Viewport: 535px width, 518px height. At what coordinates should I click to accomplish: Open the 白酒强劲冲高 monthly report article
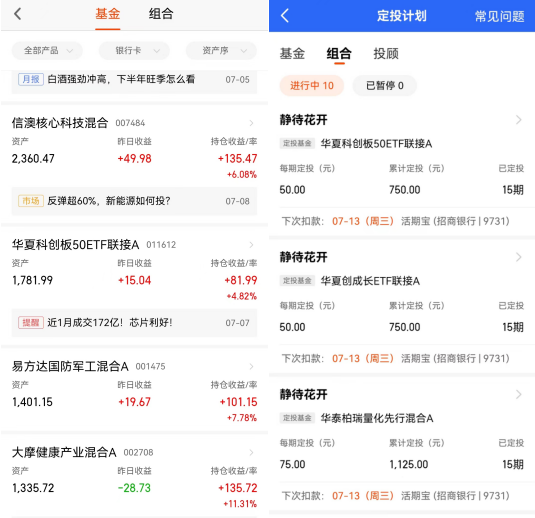click(x=134, y=80)
